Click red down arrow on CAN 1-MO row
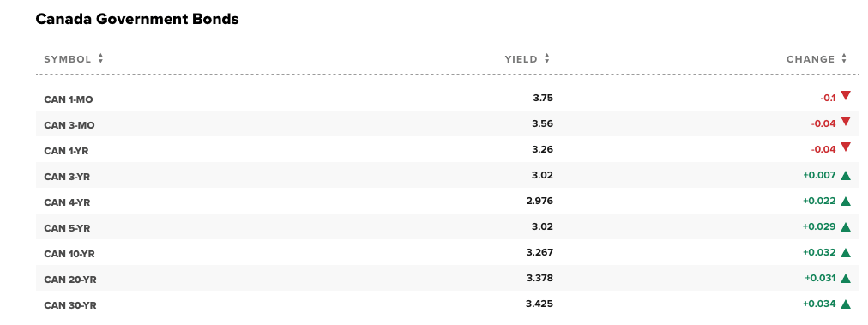 [846, 95]
